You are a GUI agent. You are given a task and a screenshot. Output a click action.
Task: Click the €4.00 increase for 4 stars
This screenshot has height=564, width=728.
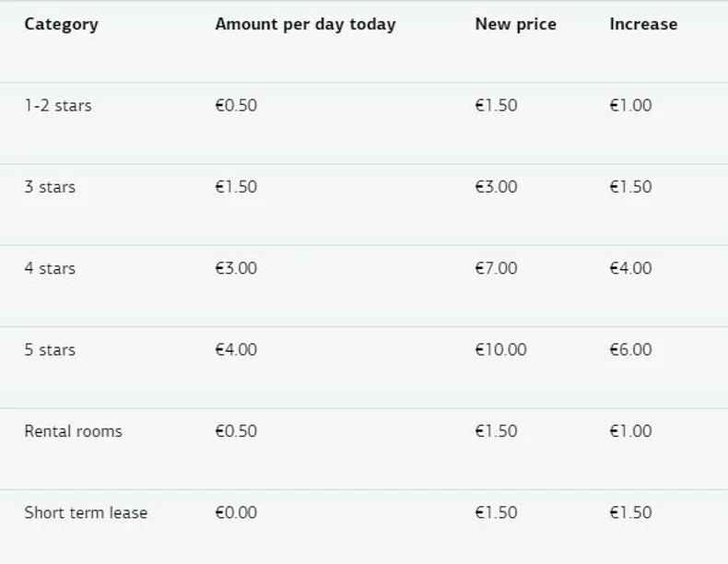(x=630, y=268)
